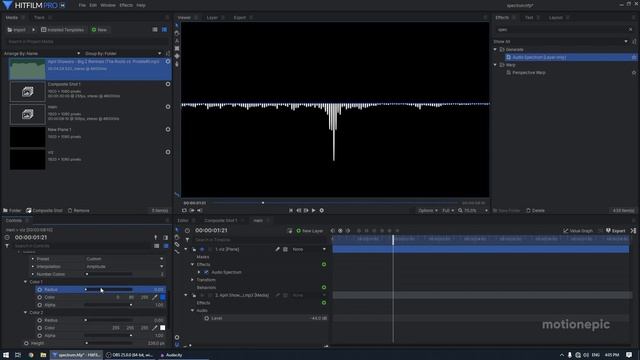
Task: Toggle keyframing for Color 2 Alpha
Action: [40, 336]
